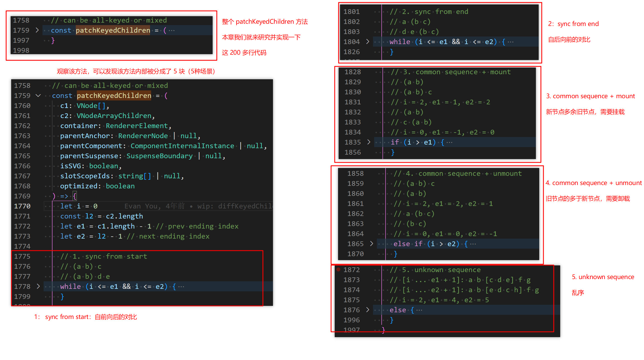The image size is (644, 360).
Task: Collapse the open patchKeyedChildren fold arrow at line 1759
Action: [x=38, y=96]
